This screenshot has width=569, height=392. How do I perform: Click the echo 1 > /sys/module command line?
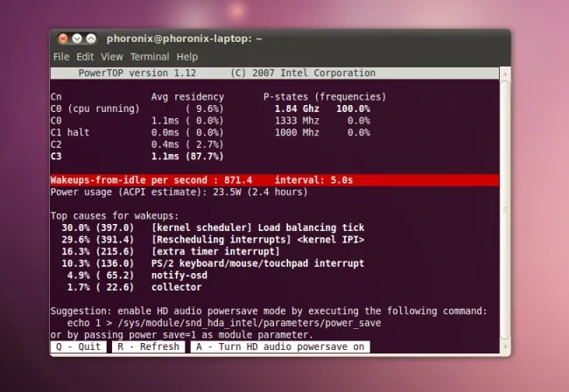(224, 323)
